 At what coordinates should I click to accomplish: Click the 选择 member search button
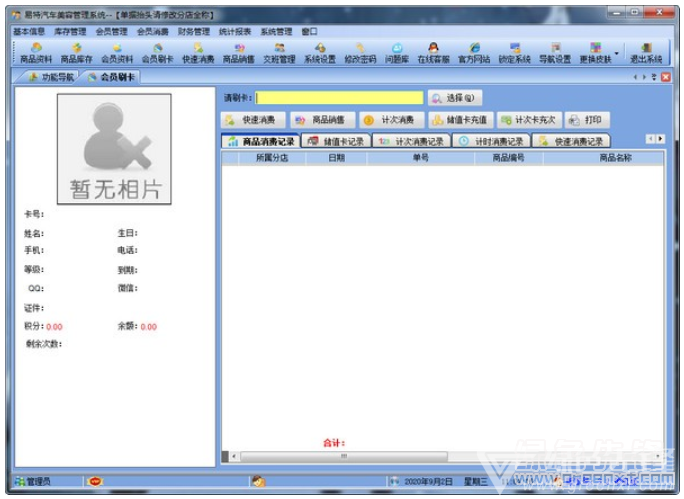click(455, 98)
